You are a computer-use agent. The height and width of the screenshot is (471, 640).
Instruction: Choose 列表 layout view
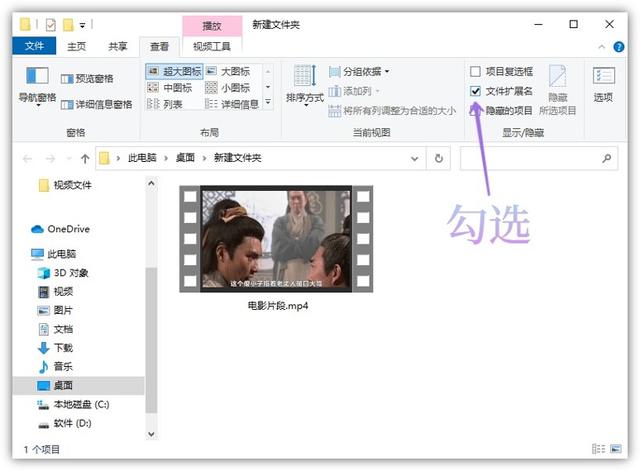coord(164,104)
